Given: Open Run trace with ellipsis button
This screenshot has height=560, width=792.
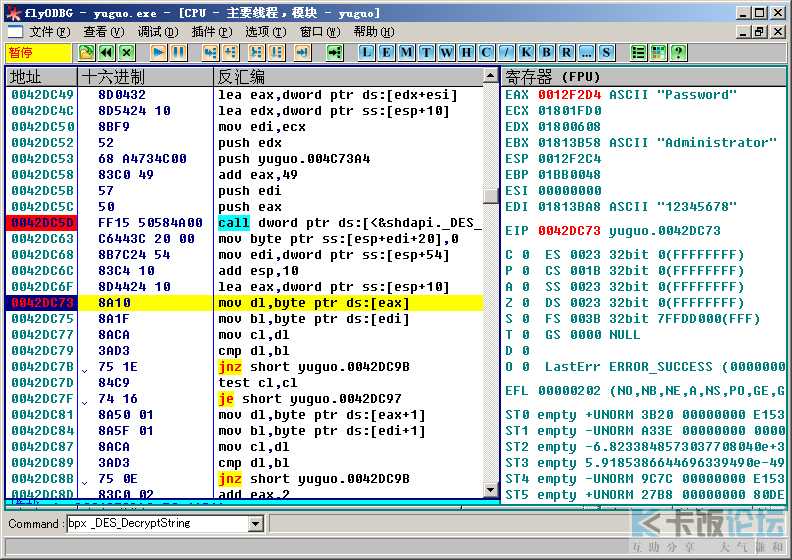Looking at the screenshot, I should click(x=586, y=53).
